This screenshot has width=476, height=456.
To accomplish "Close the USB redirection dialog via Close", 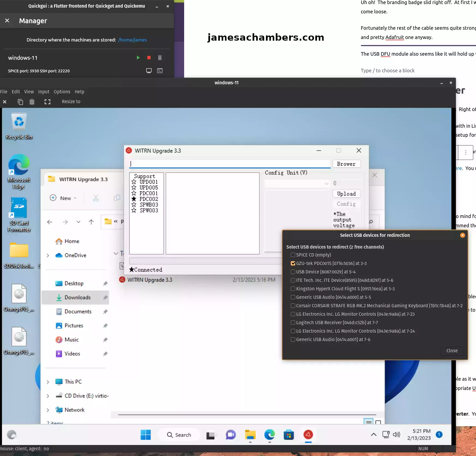I will (452, 351).
